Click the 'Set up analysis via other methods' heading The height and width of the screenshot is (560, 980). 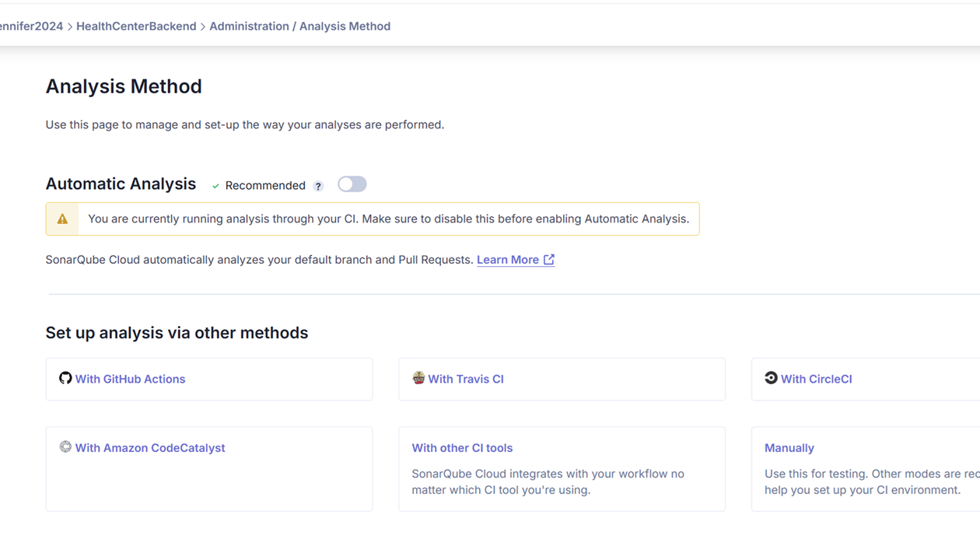tap(177, 333)
